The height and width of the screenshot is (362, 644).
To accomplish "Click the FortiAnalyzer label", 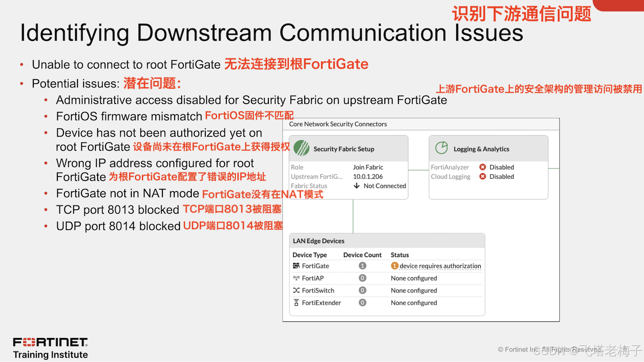I will tap(450, 167).
